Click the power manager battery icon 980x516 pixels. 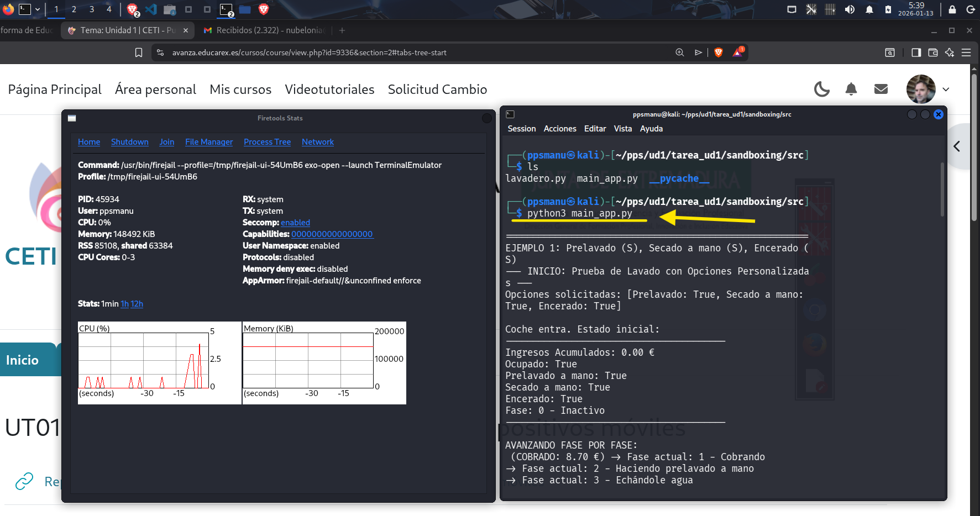pyautogui.click(x=888, y=9)
